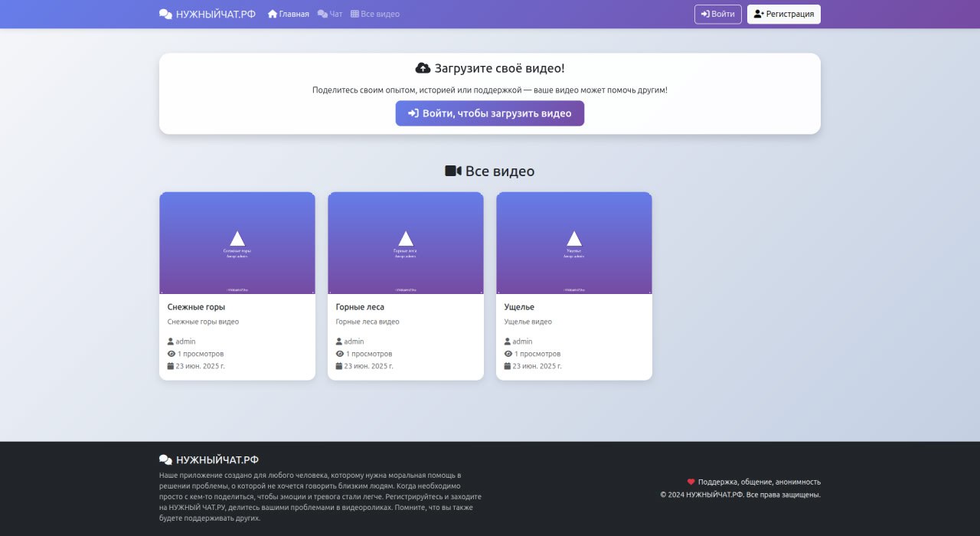
Task: Click the cloud upload icon in banner
Action: click(x=423, y=68)
